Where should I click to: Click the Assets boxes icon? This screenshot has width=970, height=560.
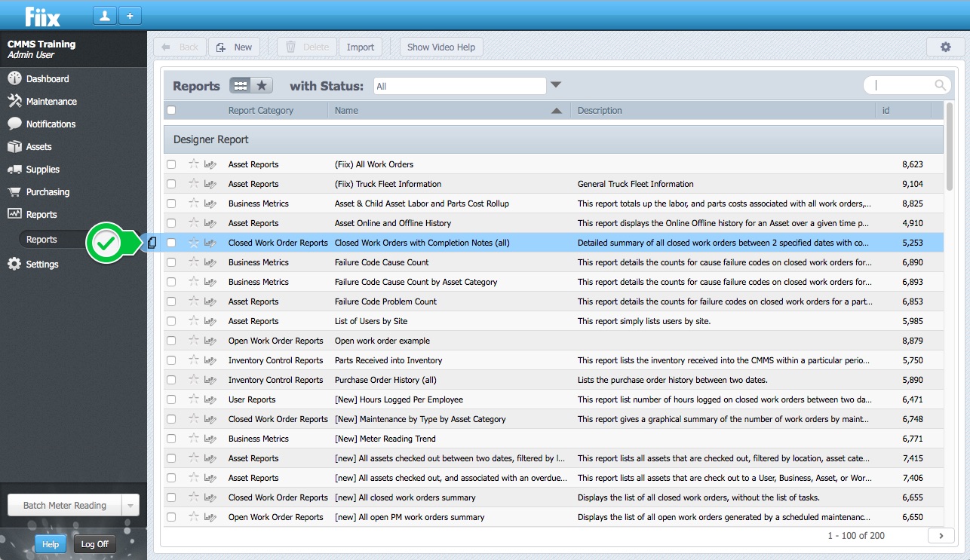14,146
